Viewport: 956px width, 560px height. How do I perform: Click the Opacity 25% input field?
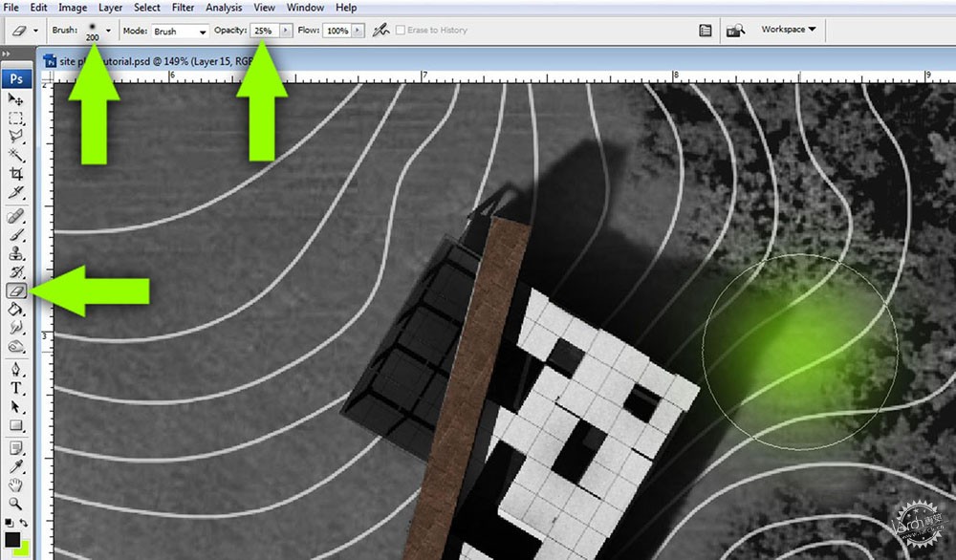click(264, 30)
